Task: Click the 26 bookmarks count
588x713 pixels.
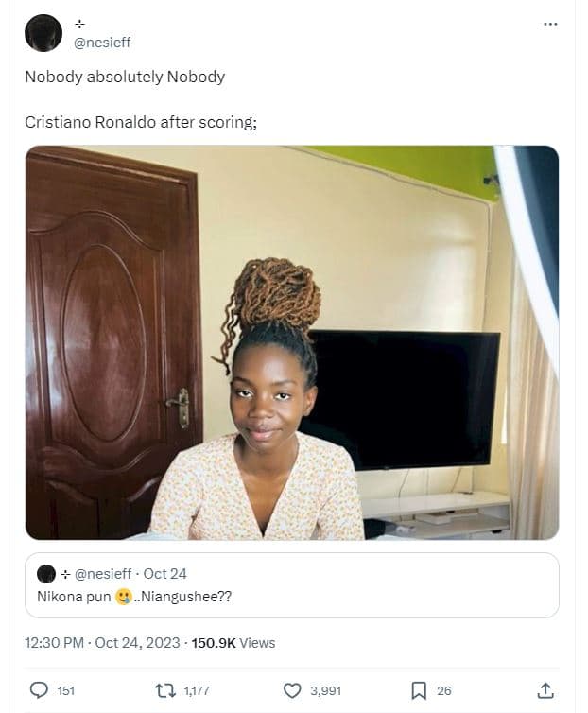Action: [x=444, y=691]
